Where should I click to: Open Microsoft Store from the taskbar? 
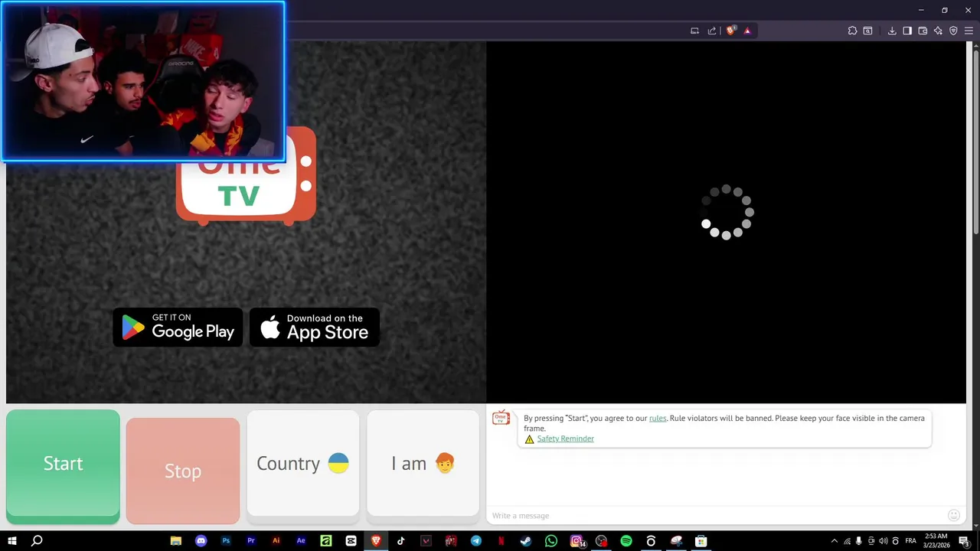[701, 541]
